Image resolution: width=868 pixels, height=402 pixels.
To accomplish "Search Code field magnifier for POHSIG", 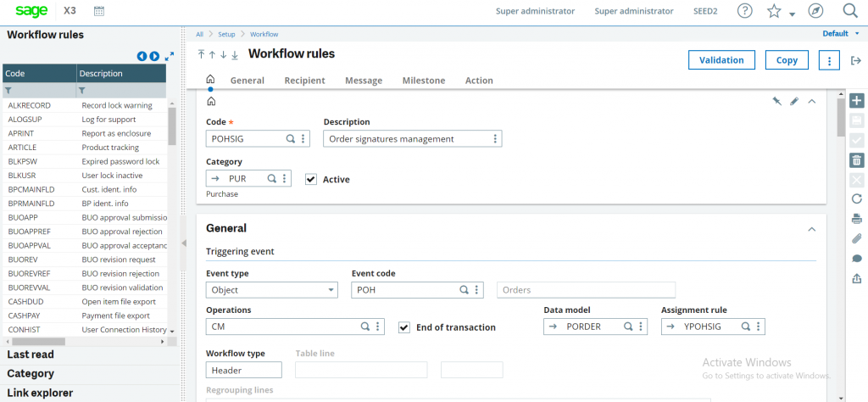I will click(x=290, y=139).
